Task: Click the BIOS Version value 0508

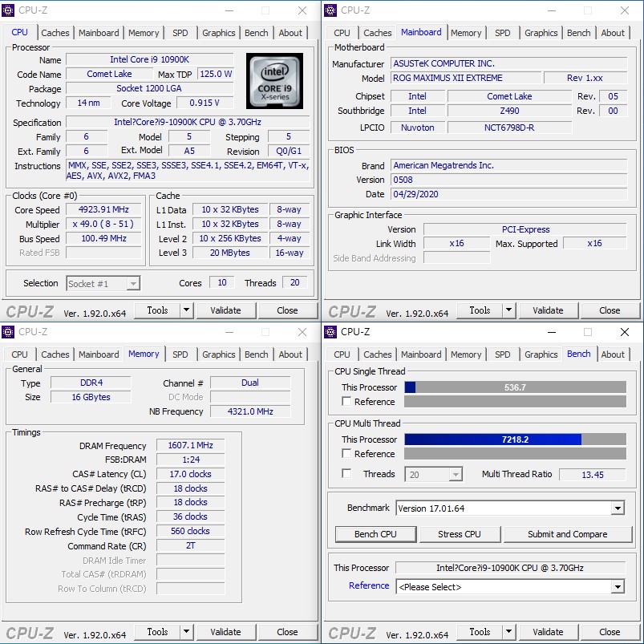Action: (x=509, y=180)
